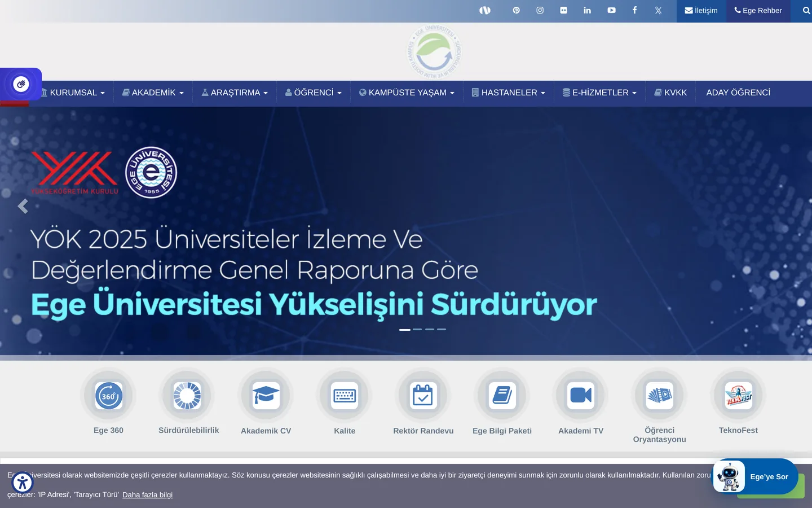Expand the KAMPÜSTE YAŞAM menu
This screenshot has width=812, height=508.
(407, 93)
